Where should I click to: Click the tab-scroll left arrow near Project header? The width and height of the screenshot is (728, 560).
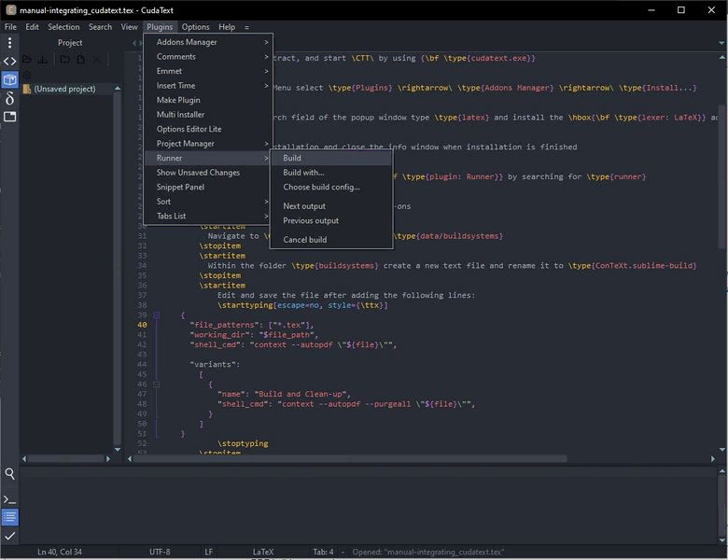pyautogui.click(x=134, y=43)
